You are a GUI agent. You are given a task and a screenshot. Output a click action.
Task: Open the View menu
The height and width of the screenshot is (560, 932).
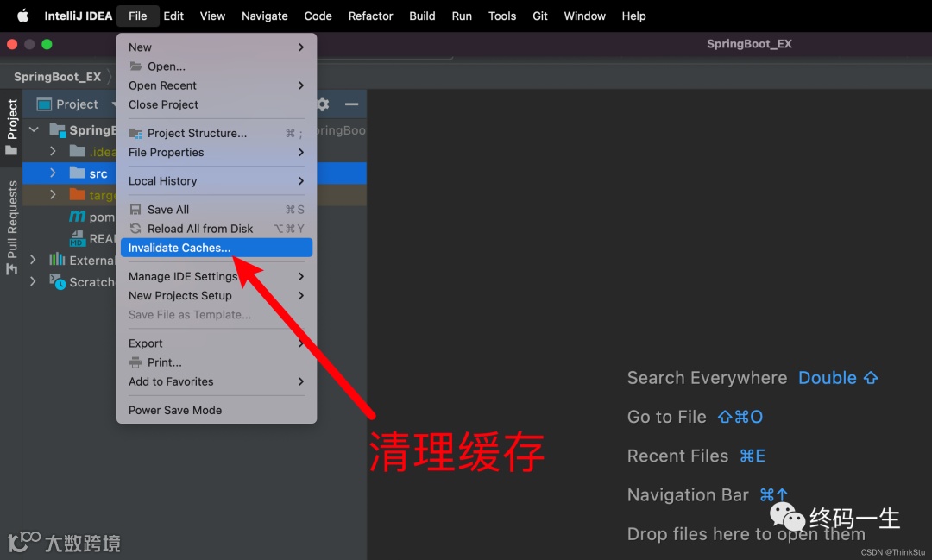(x=212, y=16)
